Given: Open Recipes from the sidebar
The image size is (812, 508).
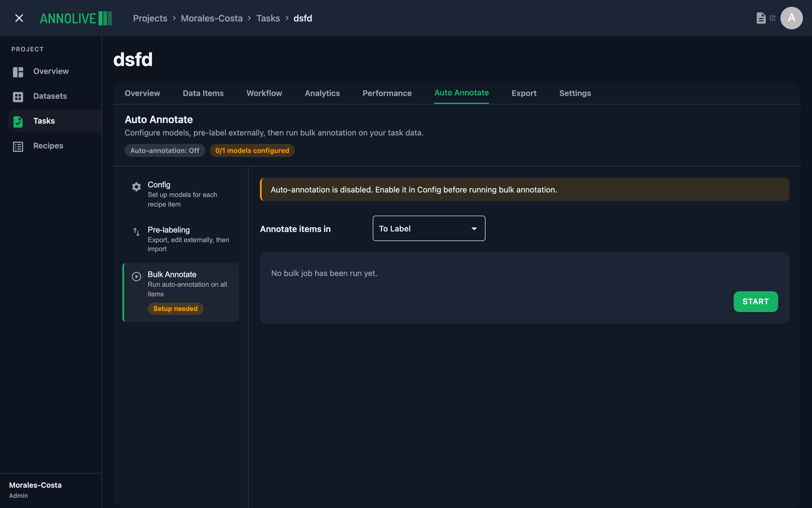Looking at the screenshot, I should (55, 146).
